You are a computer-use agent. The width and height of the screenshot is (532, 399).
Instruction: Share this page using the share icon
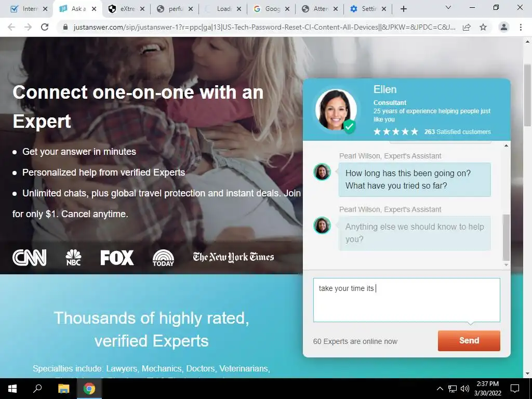467,27
